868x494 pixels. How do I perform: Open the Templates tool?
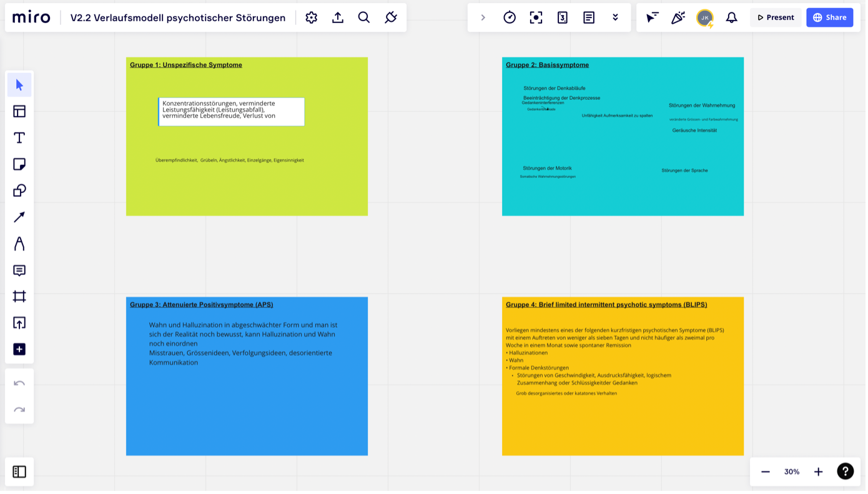[19, 111]
